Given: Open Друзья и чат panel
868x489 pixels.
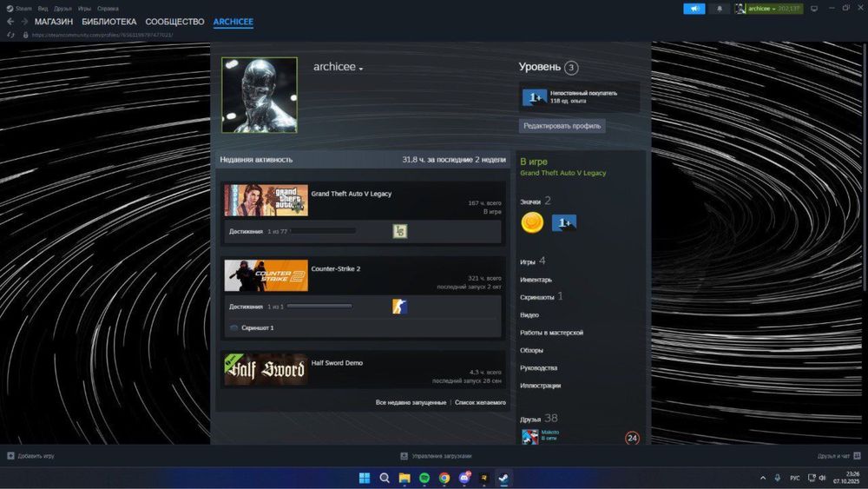Looking at the screenshot, I should (838, 456).
